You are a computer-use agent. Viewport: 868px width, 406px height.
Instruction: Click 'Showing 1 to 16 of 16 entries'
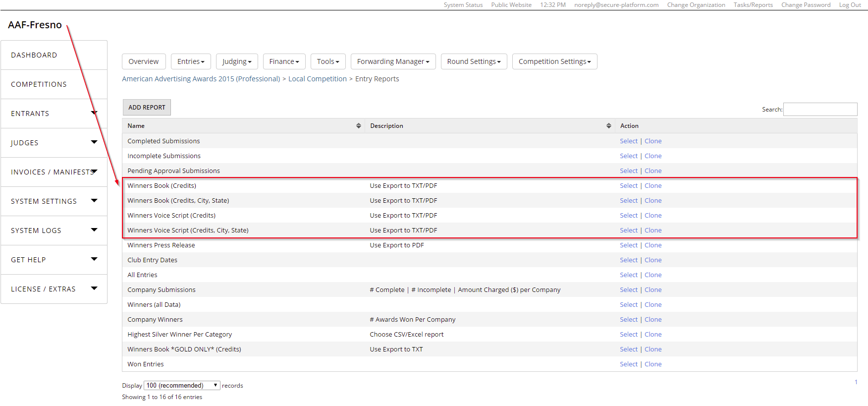pos(162,397)
